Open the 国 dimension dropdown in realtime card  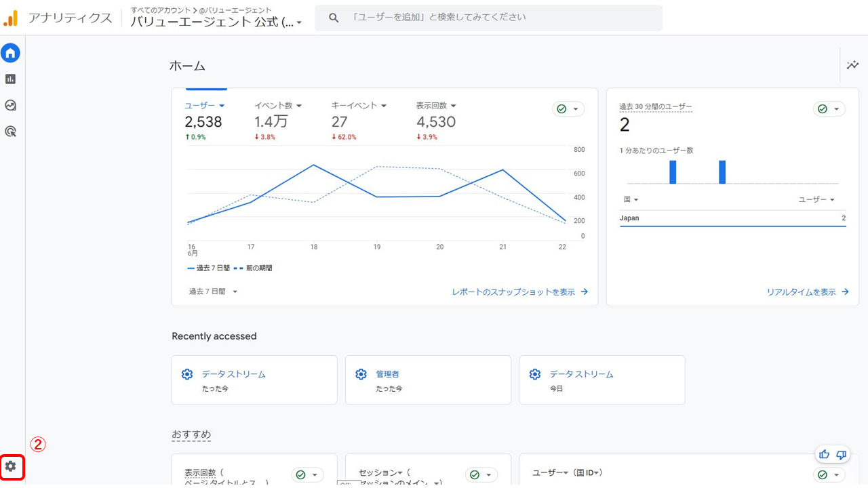click(x=631, y=200)
